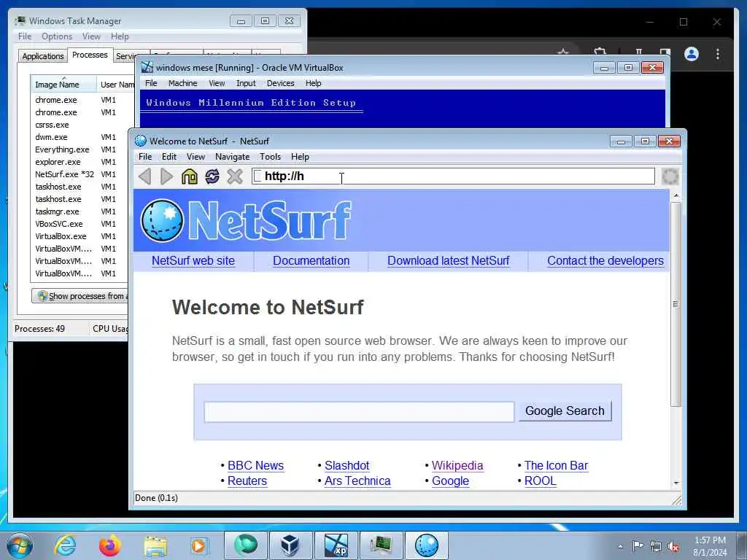Click VirtualBox window title icon
Screen dimensions: 747x560
[147, 67]
